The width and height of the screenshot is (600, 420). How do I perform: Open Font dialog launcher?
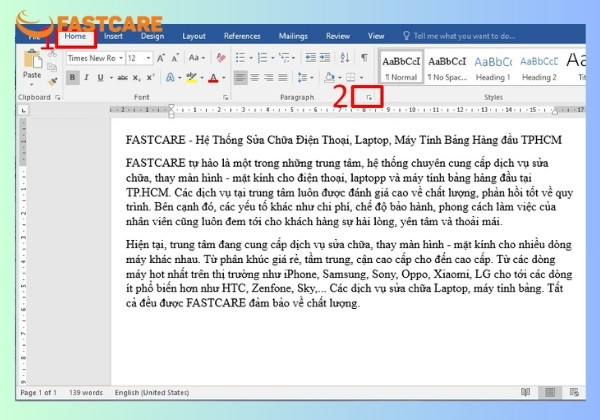(x=226, y=98)
